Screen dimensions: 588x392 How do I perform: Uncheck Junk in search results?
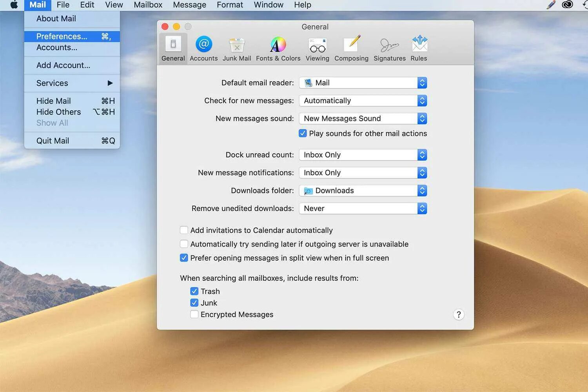coord(194,303)
